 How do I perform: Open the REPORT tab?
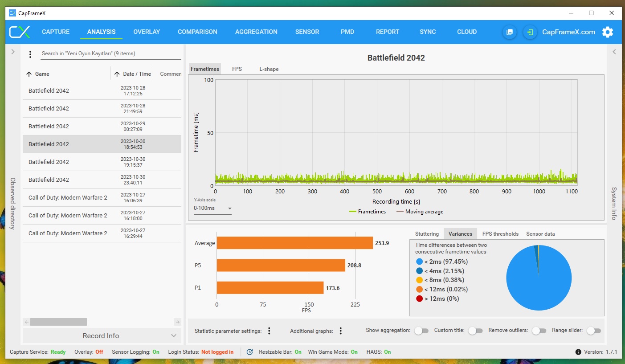(388, 32)
